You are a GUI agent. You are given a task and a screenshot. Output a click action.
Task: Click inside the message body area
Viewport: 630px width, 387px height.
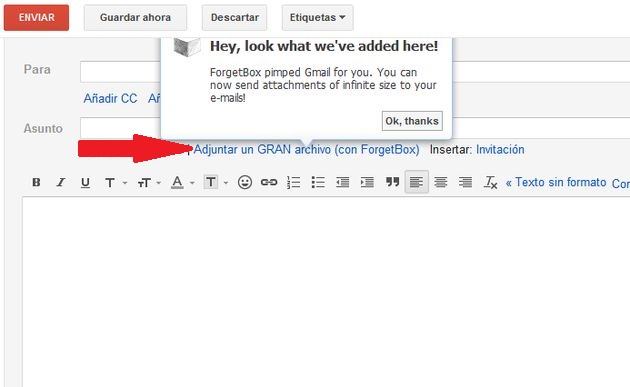tap(326, 292)
